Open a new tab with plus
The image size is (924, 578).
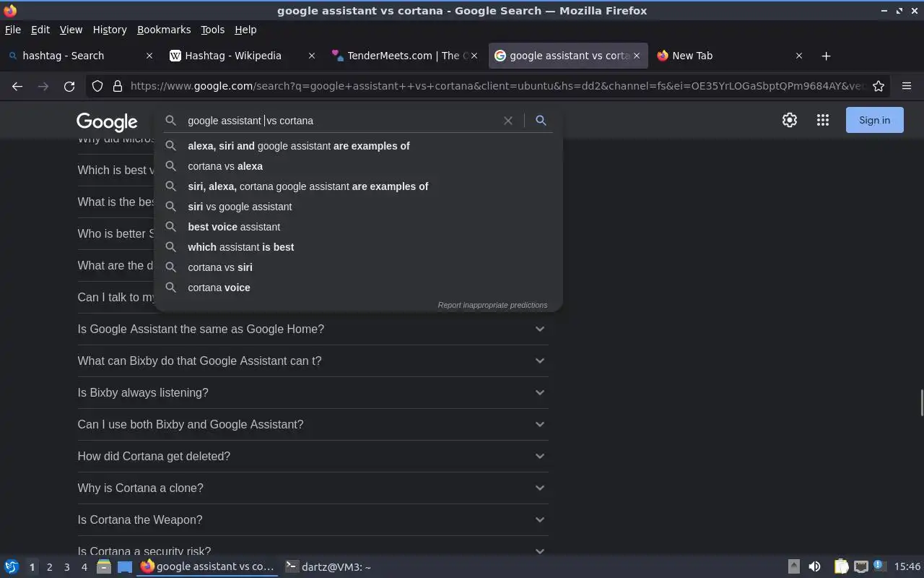(x=827, y=56)
